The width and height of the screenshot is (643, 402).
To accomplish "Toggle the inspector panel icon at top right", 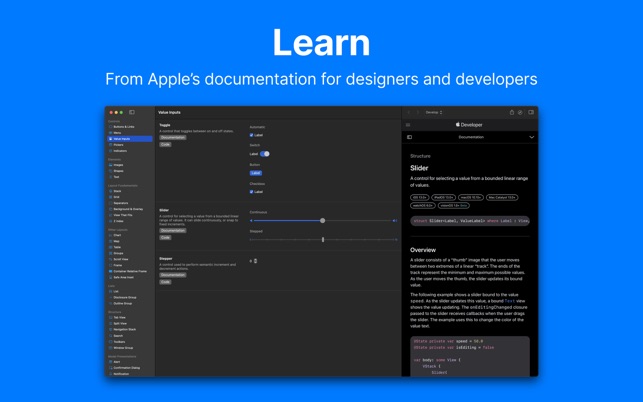I will coord(531,112).
